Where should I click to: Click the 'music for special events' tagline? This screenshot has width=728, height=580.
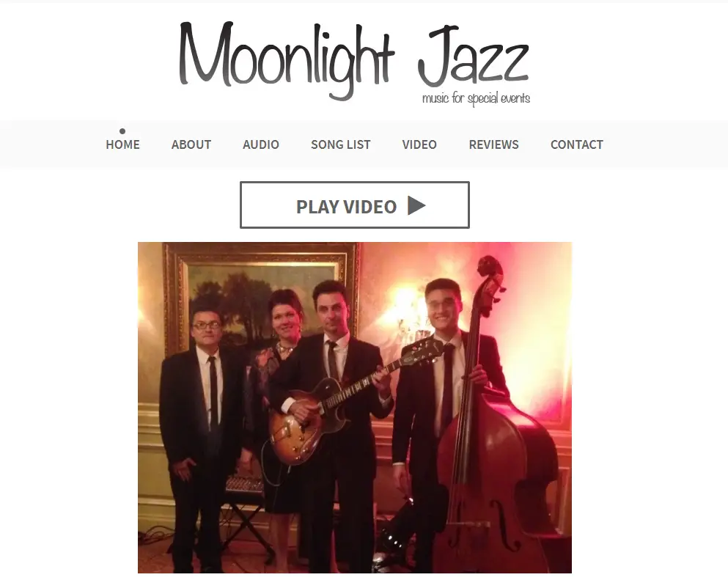point(476,98)
